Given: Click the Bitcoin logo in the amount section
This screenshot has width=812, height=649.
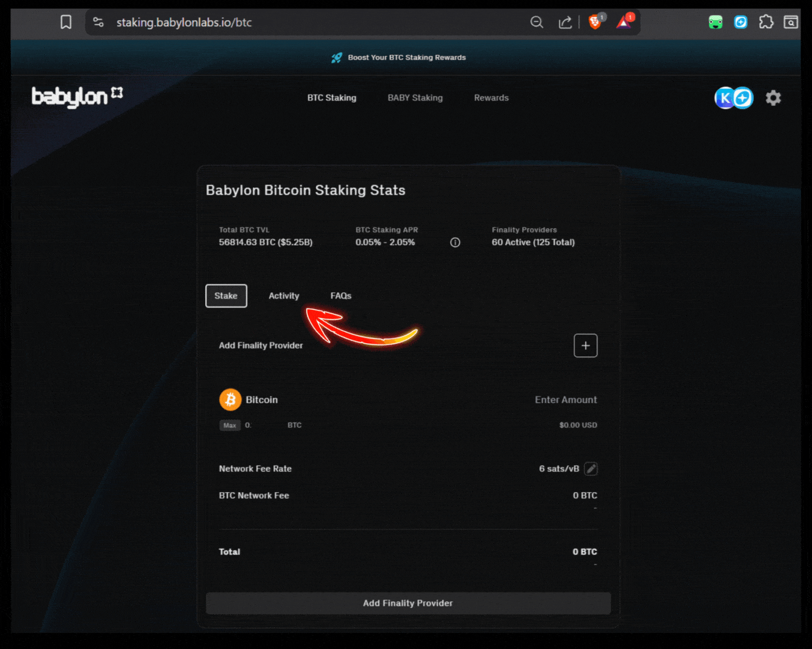Looking at the screenshot, I should [230, 399].
